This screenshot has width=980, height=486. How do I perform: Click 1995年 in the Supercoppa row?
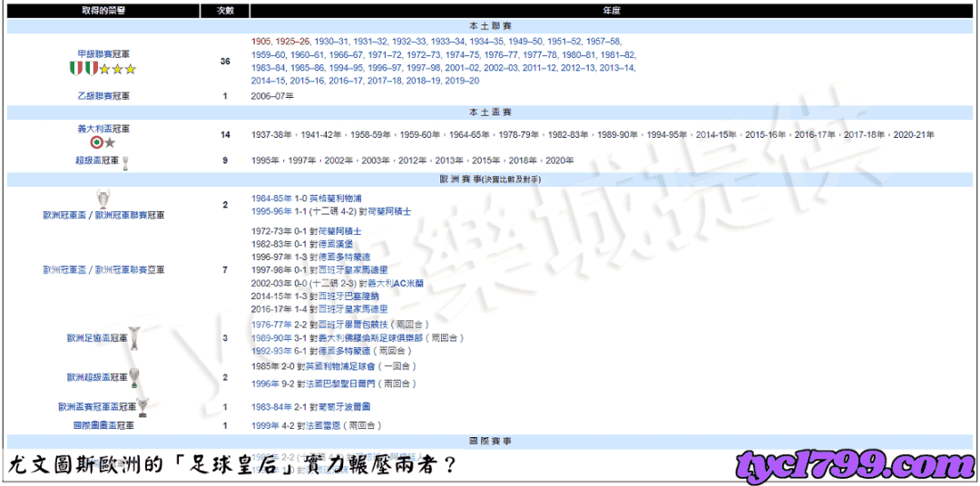tap(265, 160)
